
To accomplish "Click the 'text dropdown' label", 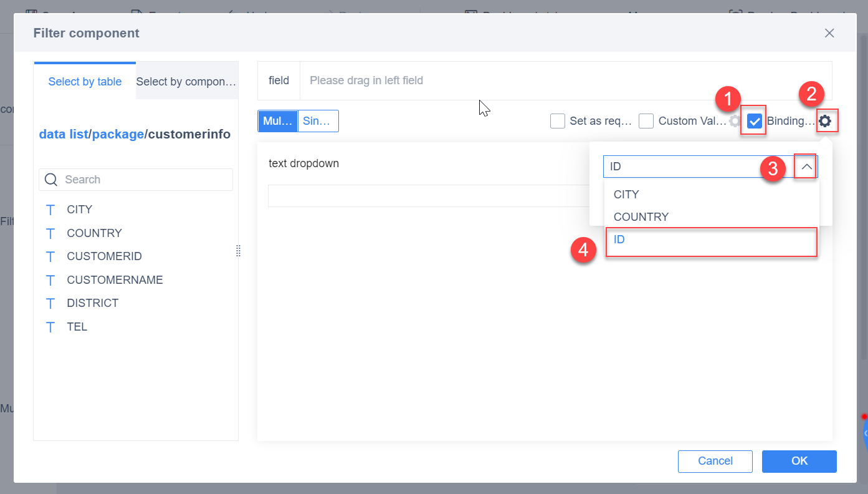I will [x=304, y=163].
